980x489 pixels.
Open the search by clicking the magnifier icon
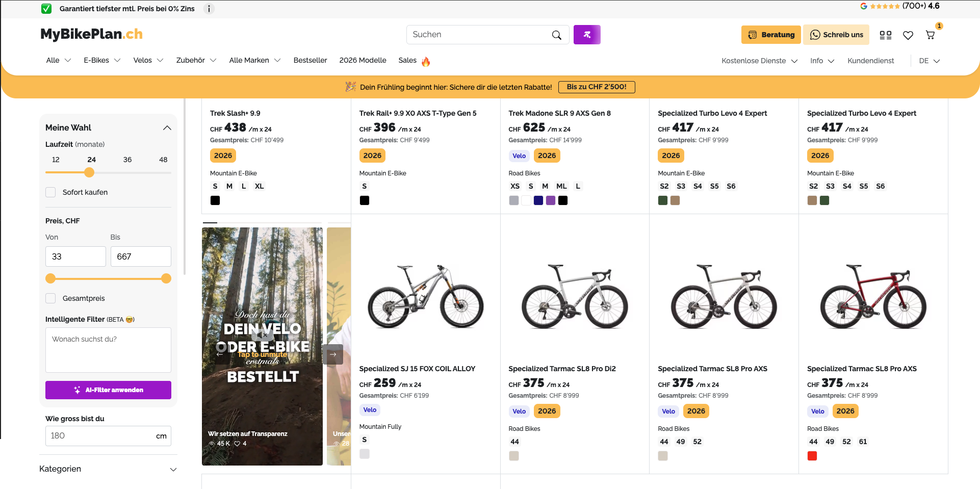pos(557,35)
